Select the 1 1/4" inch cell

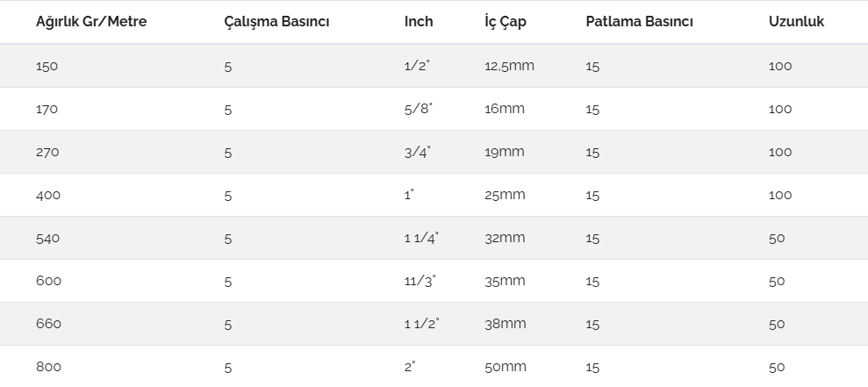(421, 238)
